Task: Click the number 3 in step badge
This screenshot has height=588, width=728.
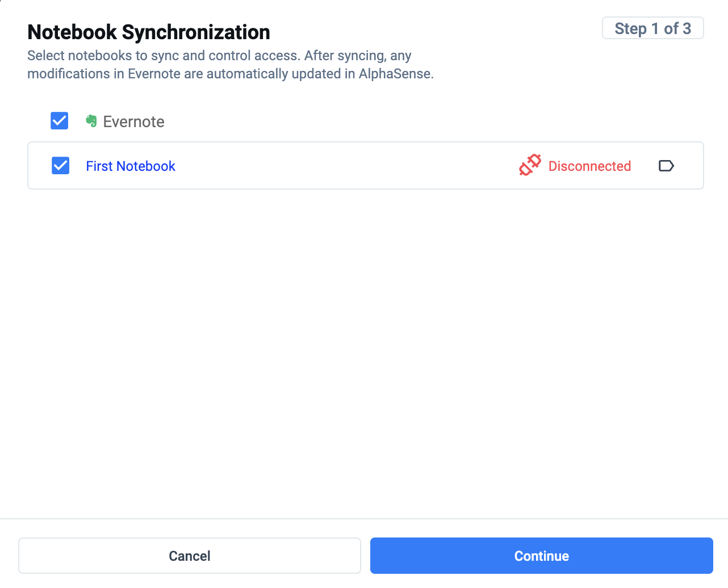Action: point(687,28)
